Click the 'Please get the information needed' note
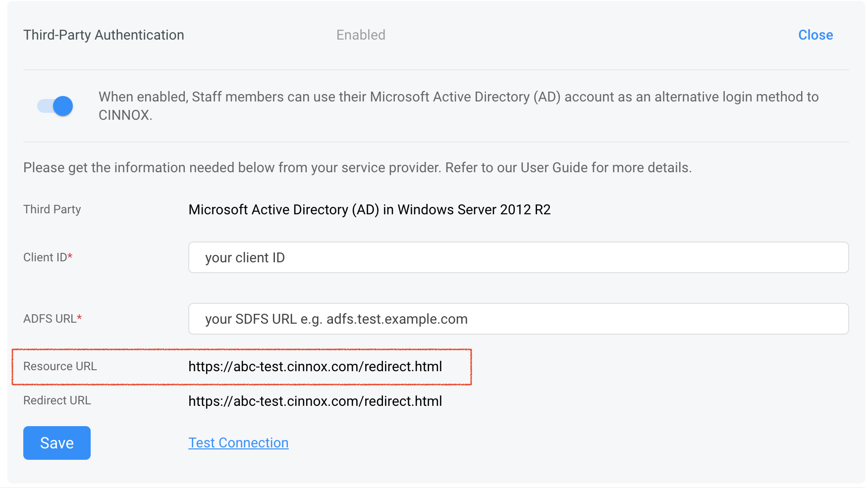This screenshot has width=868, height=488. tap(357, 168)
